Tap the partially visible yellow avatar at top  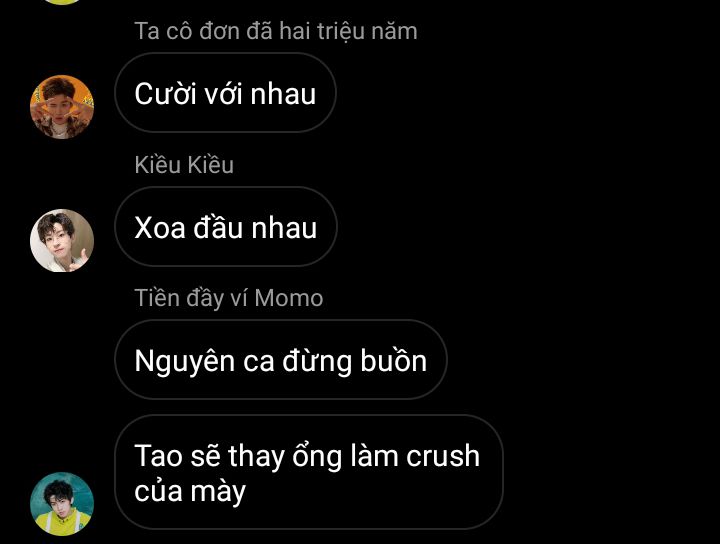tap(62, 2)
